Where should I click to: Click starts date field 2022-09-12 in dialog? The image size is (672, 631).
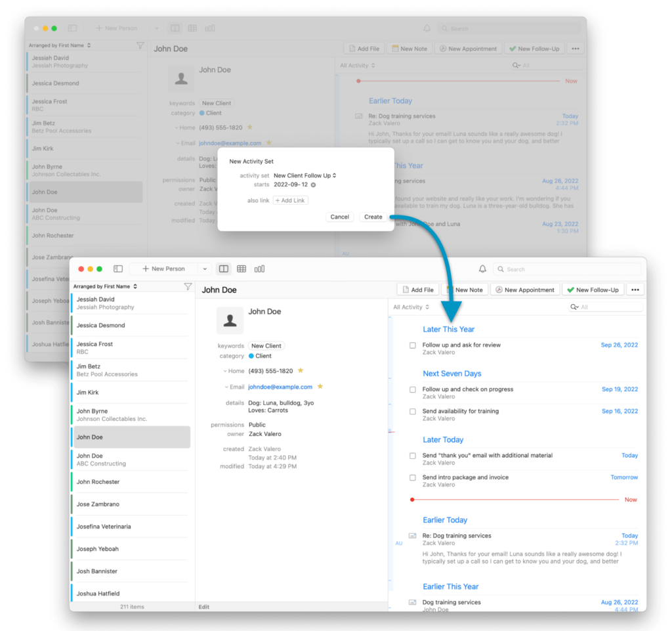point(291,185)
